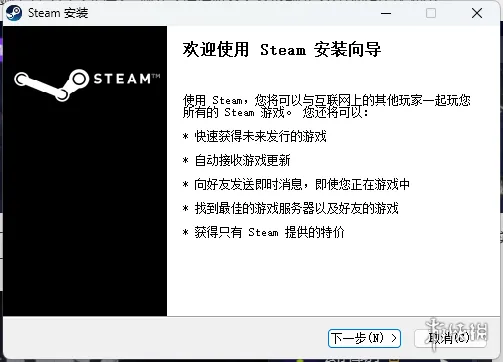Click the maximize button in the title bar
Screen dimensions: 503x362
431,13
